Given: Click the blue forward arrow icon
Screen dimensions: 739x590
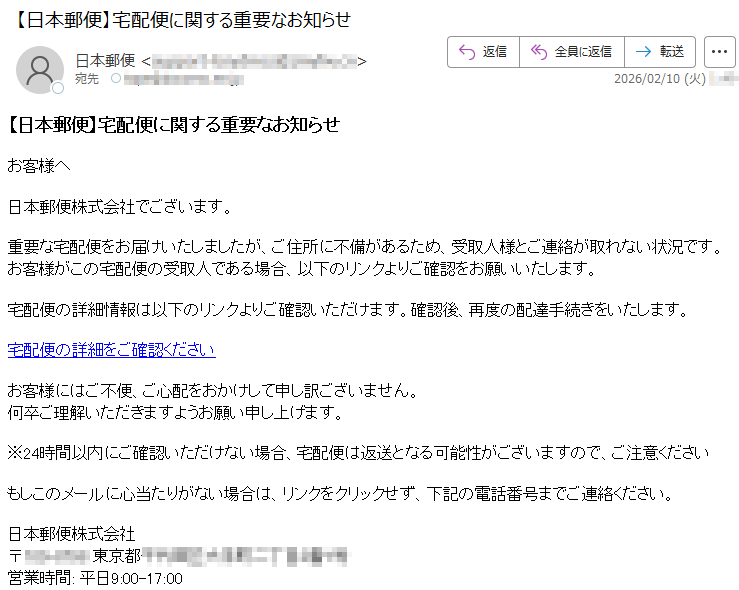Looking at the screenshot, I should (x=643, y=51).
